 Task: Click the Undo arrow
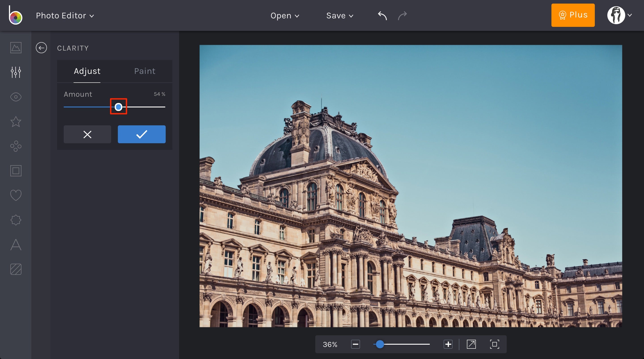click(x=382, y=15)
